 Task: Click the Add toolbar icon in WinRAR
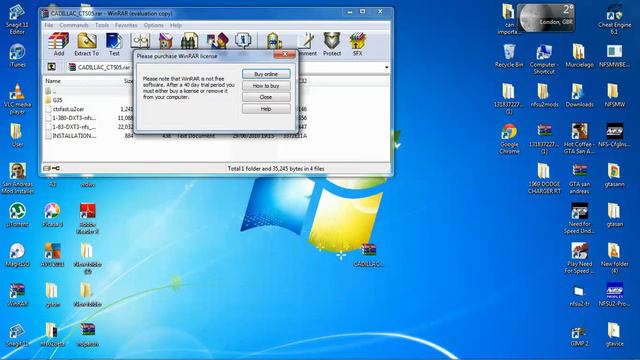pos(59,44)
